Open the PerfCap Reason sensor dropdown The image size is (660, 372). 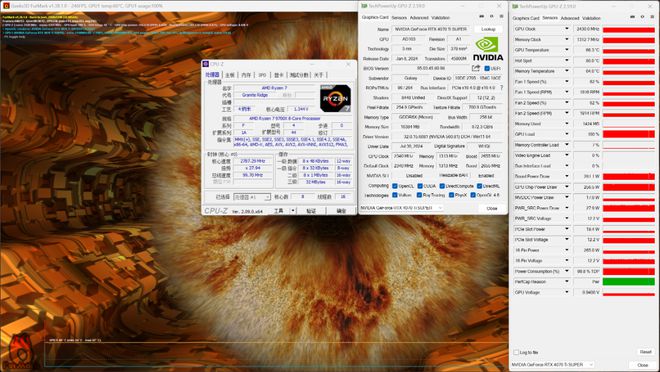[x=567, y=282]
